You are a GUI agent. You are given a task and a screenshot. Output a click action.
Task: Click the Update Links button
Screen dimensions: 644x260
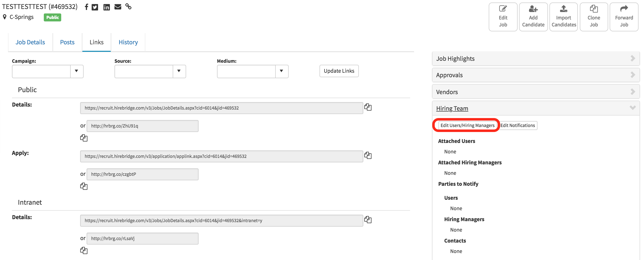click(339, 71)
